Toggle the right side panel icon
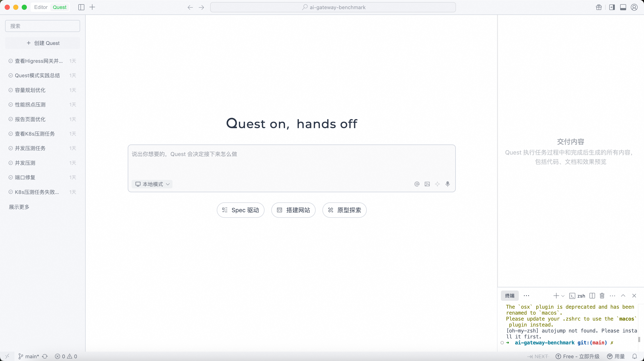The height and width of the screenshot is (361, 644). [612, 7]
